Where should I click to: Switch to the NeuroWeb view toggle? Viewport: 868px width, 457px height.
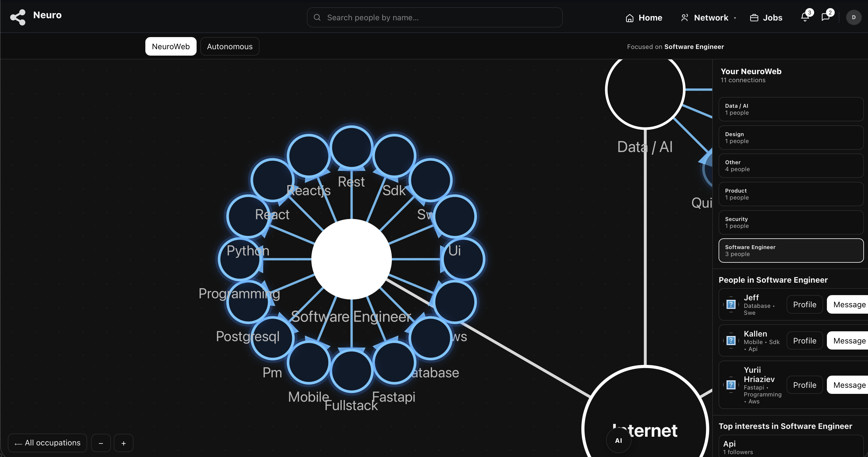click(x=171, y=47)
